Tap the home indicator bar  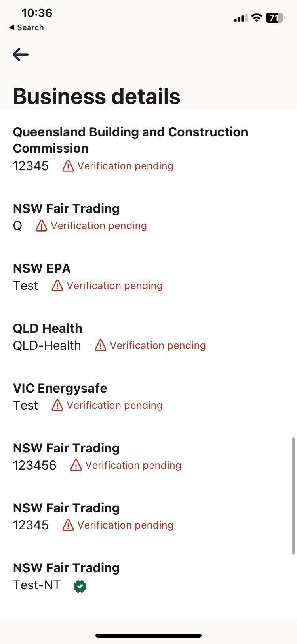tap(148, 636)
